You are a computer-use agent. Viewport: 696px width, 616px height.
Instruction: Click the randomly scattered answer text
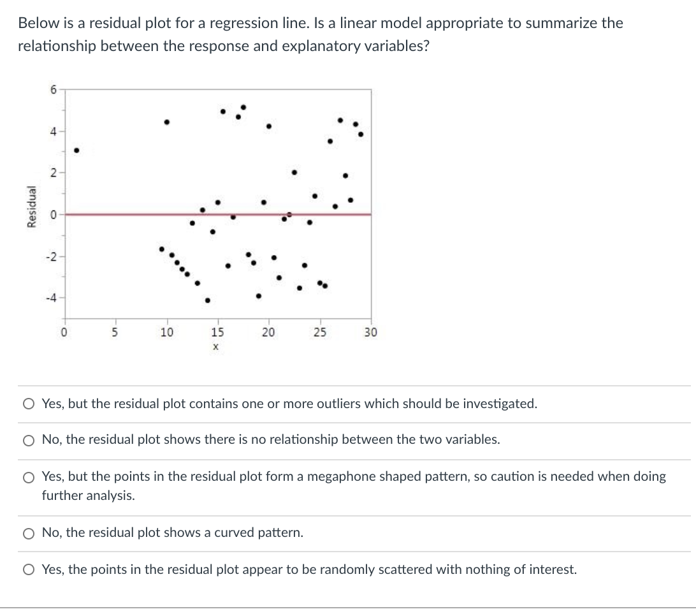310,569
